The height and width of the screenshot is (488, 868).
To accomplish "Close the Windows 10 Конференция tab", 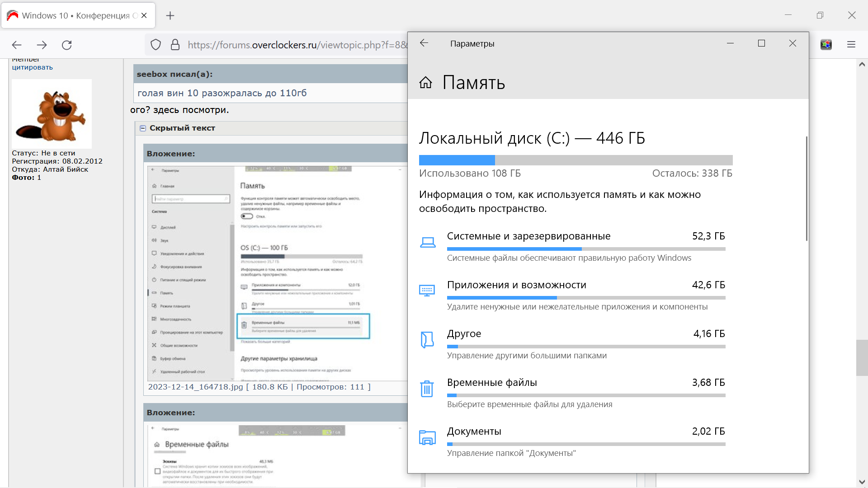I will coord(144,15).
